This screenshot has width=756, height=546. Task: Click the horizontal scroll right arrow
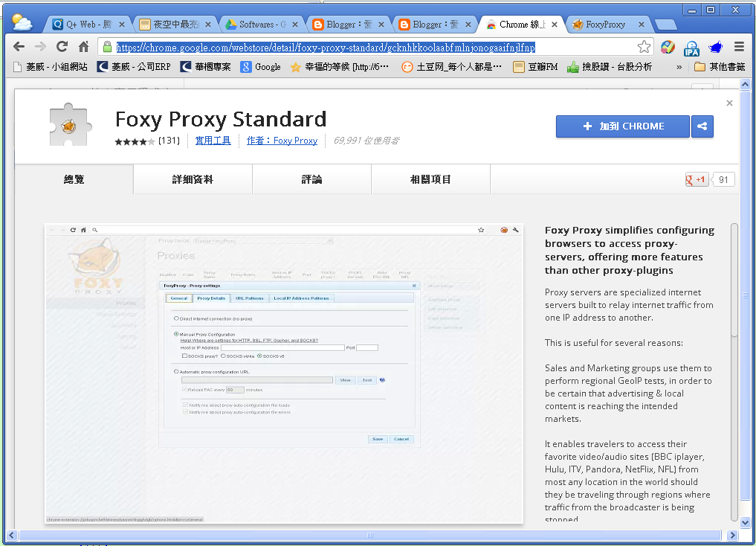pyautogui.click(x=733, y=535)
